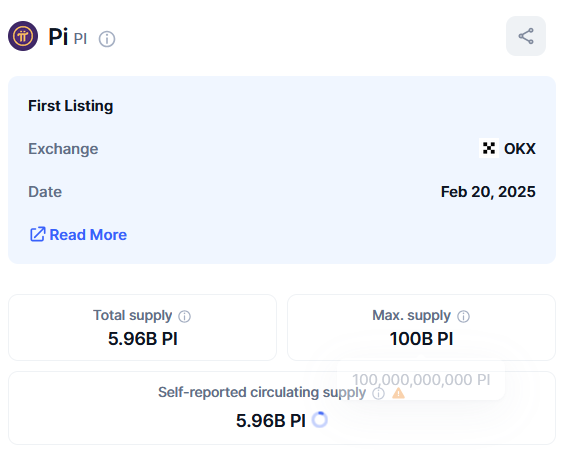Image resolution: width=567 pixels, height=456 pixels.
Task: Click the First Listing heading
Action: (71, 106)
